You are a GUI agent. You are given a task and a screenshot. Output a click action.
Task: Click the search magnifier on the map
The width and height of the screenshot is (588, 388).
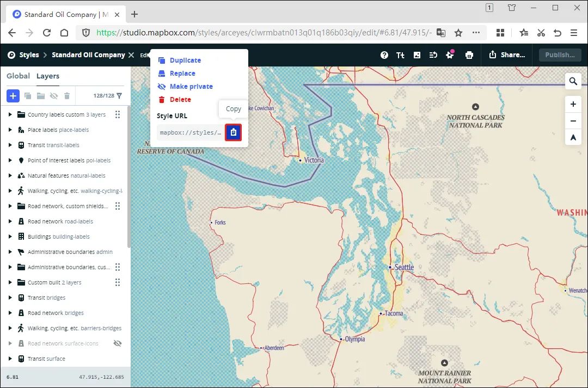click(573, 81)
